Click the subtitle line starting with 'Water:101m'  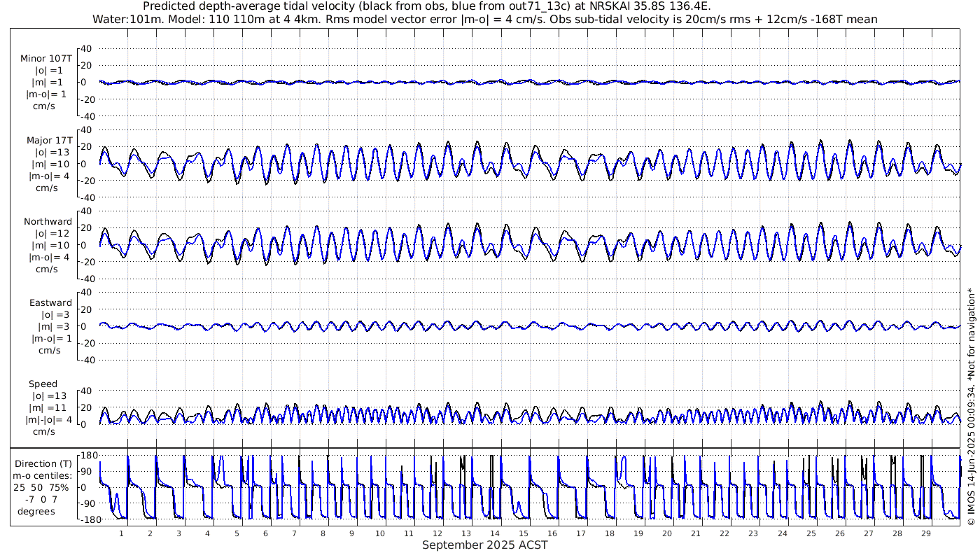(x=484, y=19)
